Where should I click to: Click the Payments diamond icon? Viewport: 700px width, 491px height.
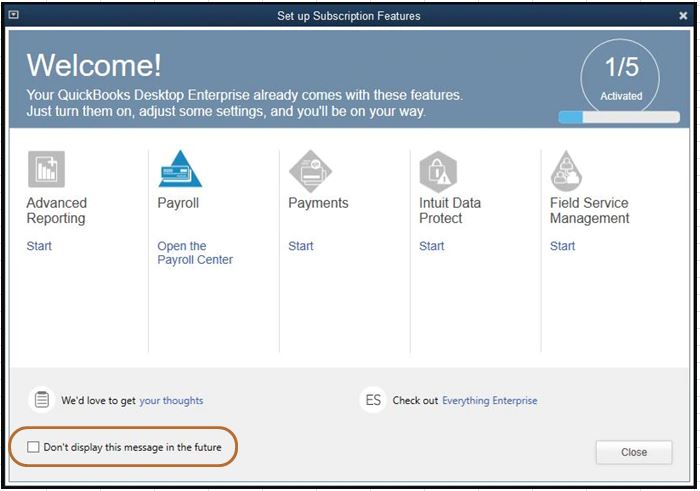click(309, 170)
